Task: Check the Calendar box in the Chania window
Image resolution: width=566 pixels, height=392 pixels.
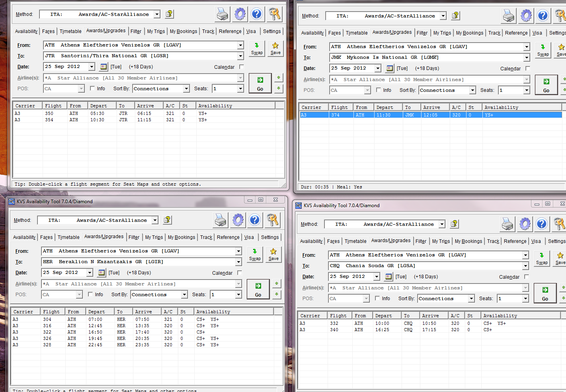Action: coord(527,277)
